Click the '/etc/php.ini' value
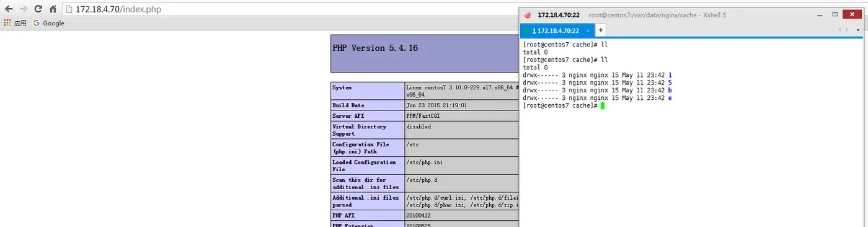The width and height of the screenshot is (868, 227). (425, 162)
